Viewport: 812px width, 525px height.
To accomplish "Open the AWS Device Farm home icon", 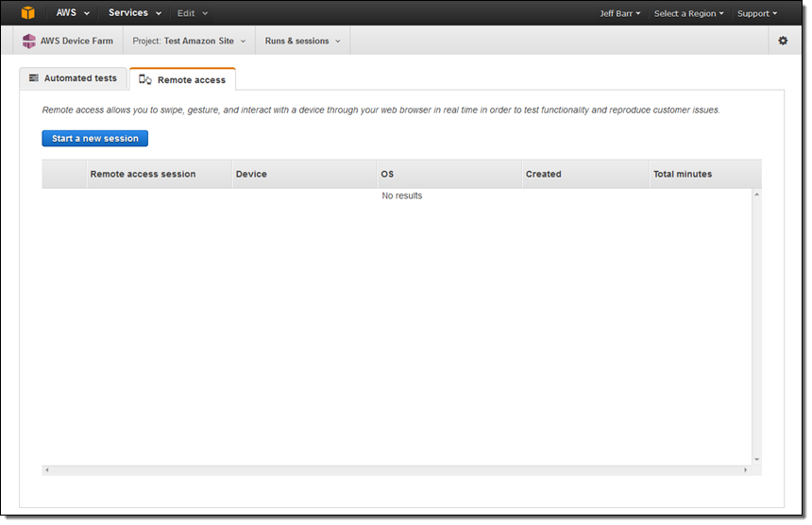I will click(x=29, y=42).
